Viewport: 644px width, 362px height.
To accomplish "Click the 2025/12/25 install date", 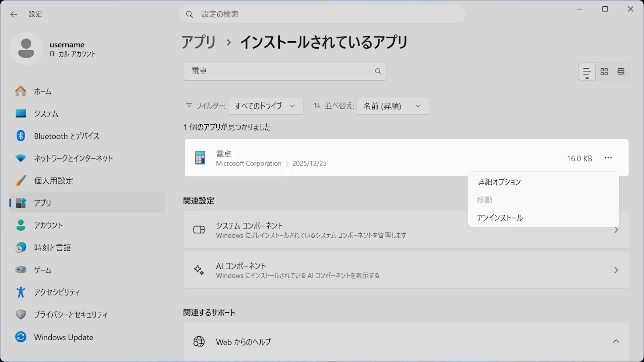I will tap(309, 164).
